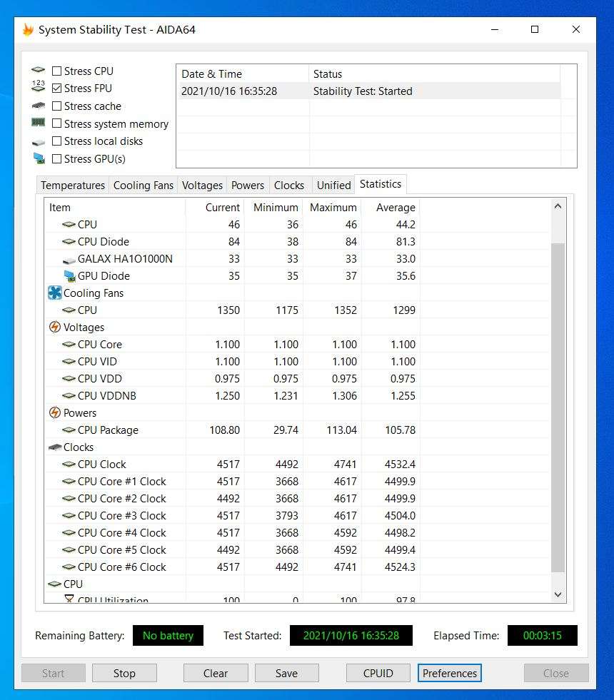
Task: Click the CPU Core voltage row icon
Action: pos(69,344)
